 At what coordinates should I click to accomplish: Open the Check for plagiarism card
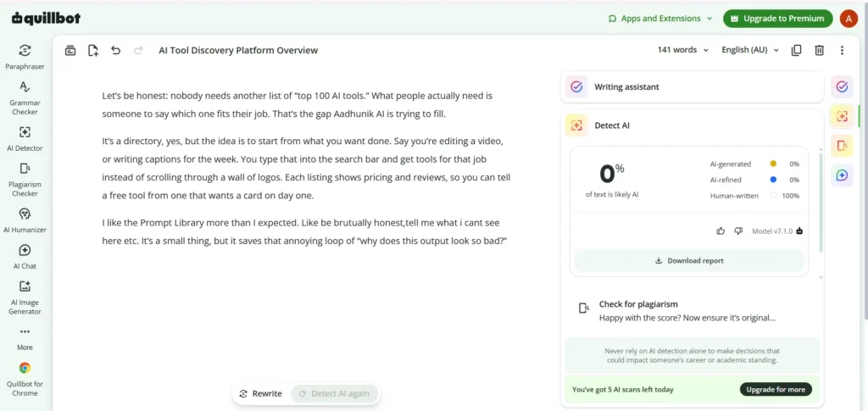pos(692,311)
